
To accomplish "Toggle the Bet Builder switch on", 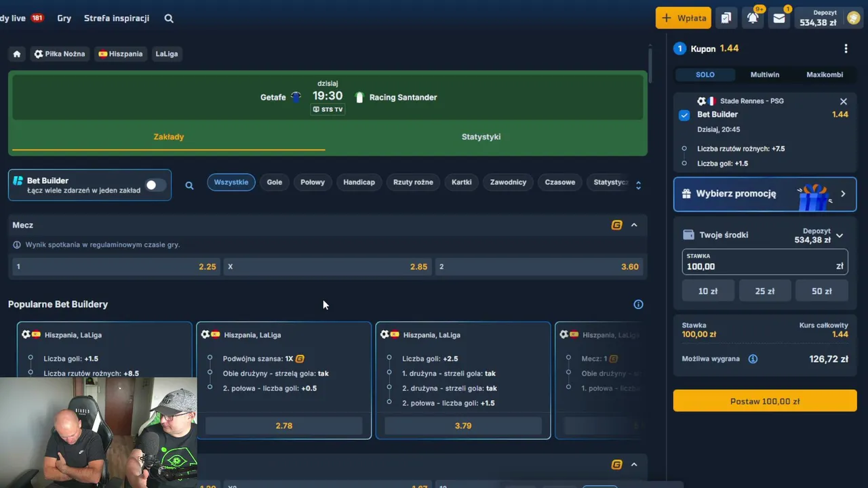I will (x=155, y=185).
